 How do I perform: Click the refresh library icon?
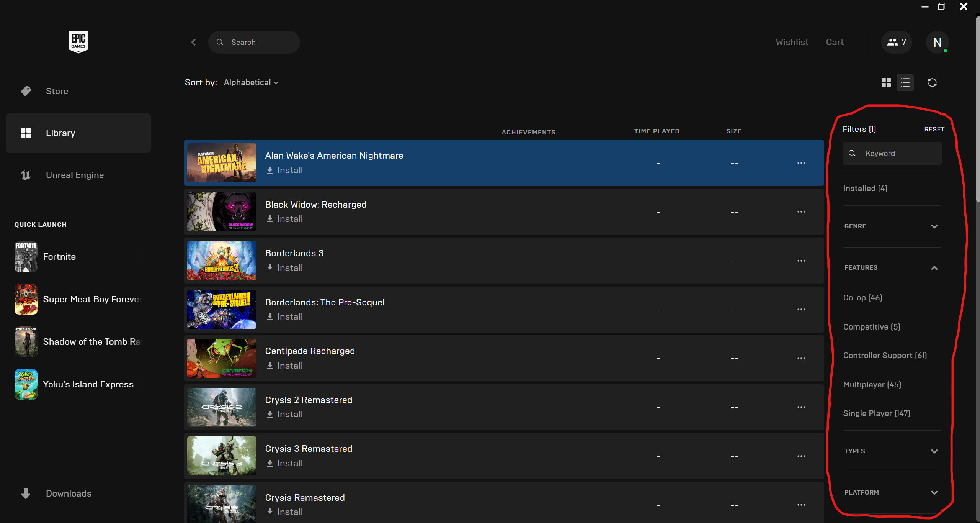(x=932, y=83)
